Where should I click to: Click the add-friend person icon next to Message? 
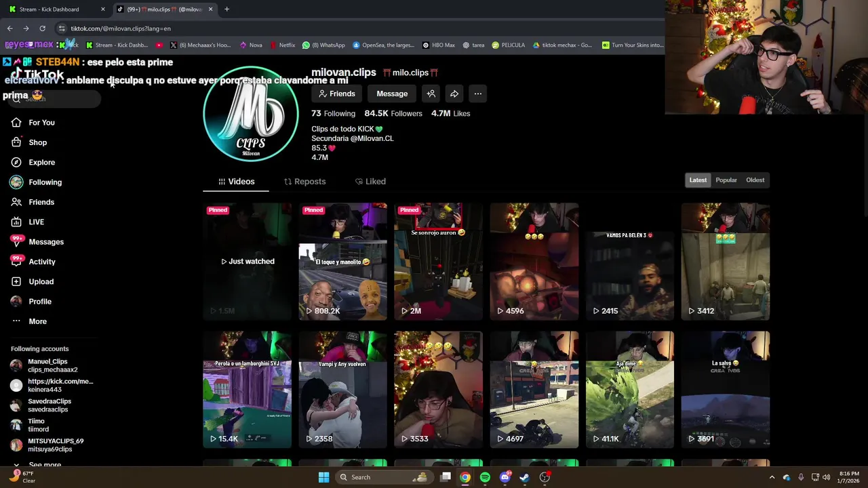(431, 94)
